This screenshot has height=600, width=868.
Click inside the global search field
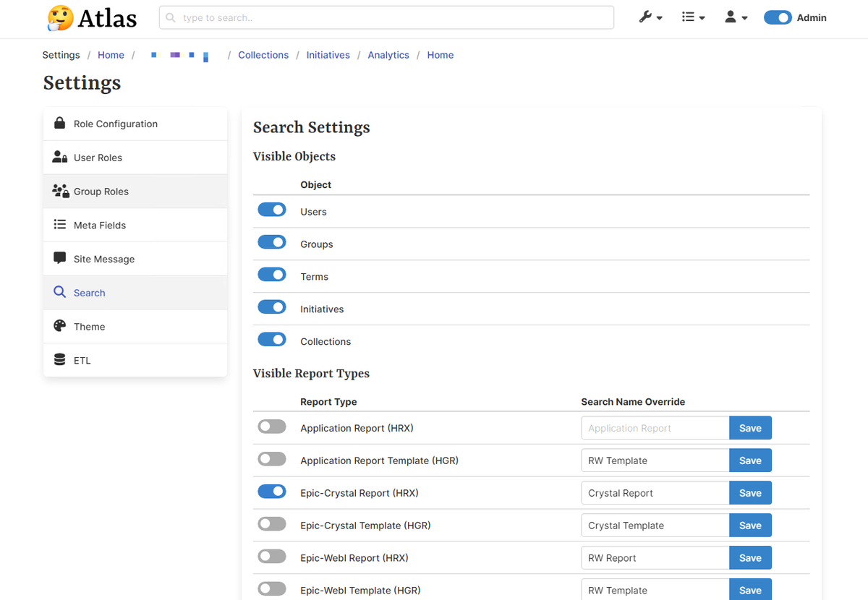click(x=386, y=17)
